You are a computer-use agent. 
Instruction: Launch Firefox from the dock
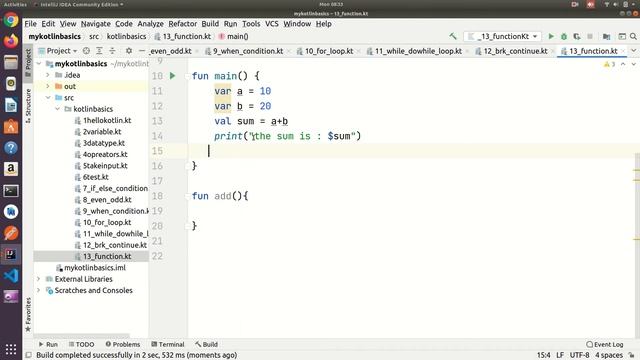11,41
